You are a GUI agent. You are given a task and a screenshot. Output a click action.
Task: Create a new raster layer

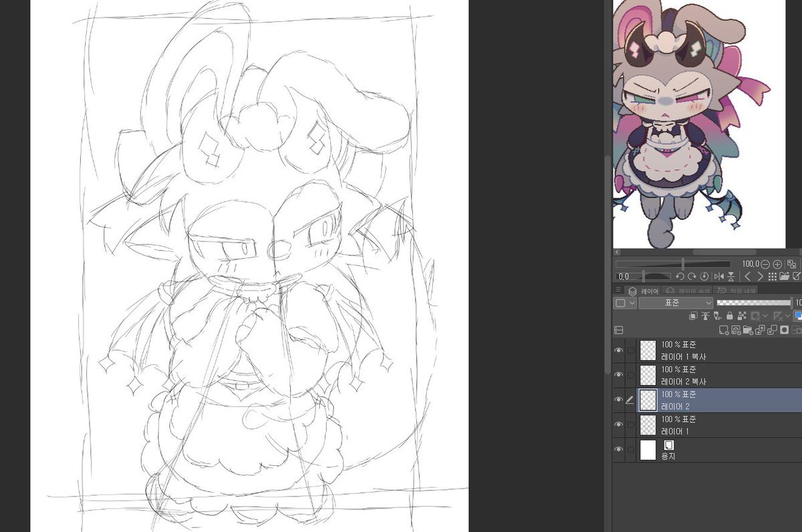pyautogui.click(x=724, y=330)
